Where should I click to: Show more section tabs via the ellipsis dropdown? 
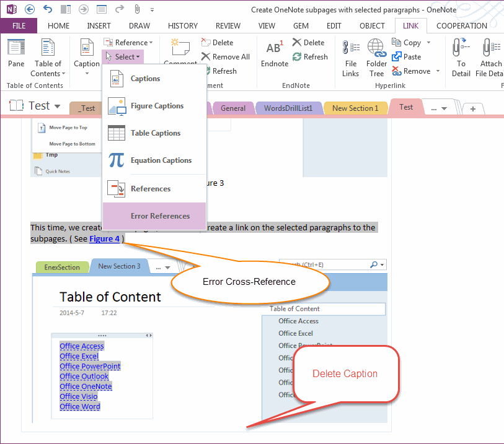439,109
